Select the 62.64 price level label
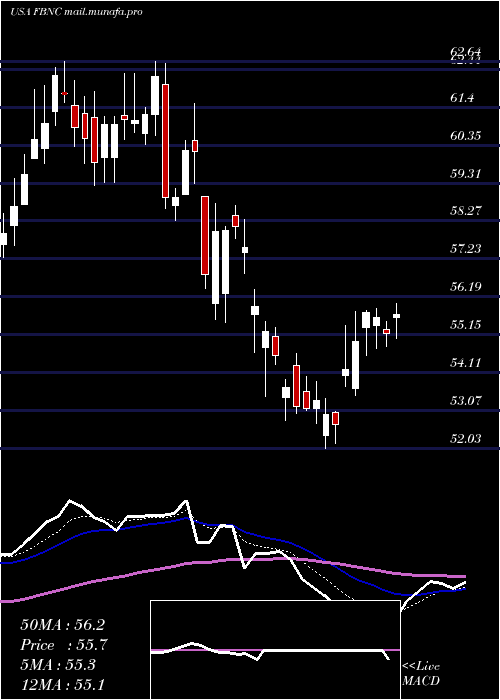500x700 pixels. point(466,54)
